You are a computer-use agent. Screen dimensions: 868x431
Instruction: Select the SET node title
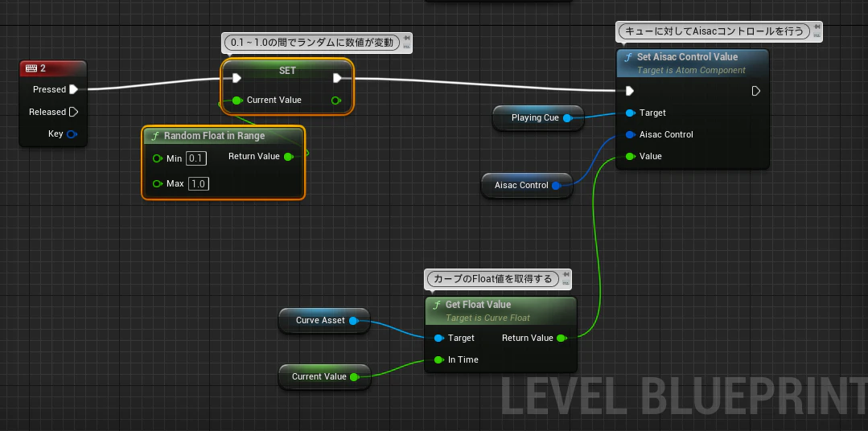coord(287,71)
